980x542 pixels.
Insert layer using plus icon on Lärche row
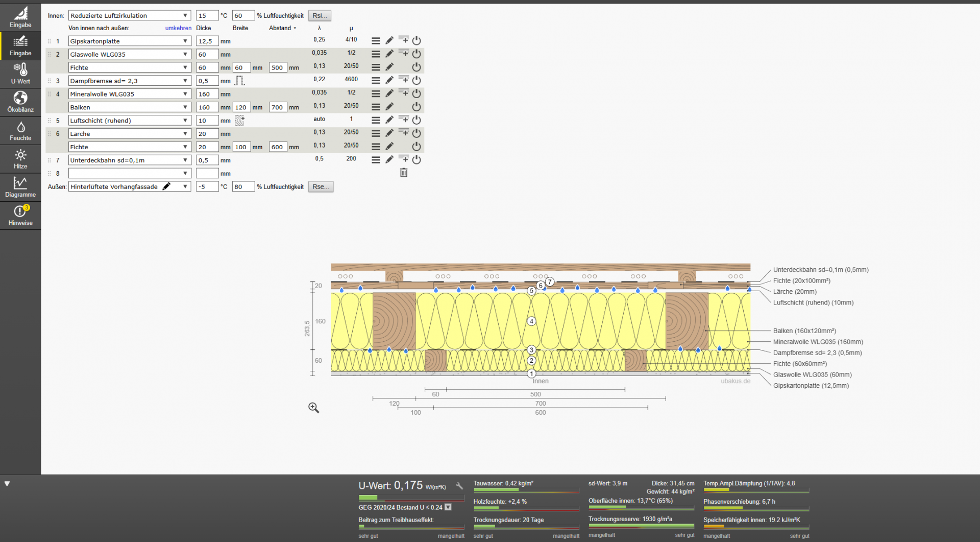(403, 133)
